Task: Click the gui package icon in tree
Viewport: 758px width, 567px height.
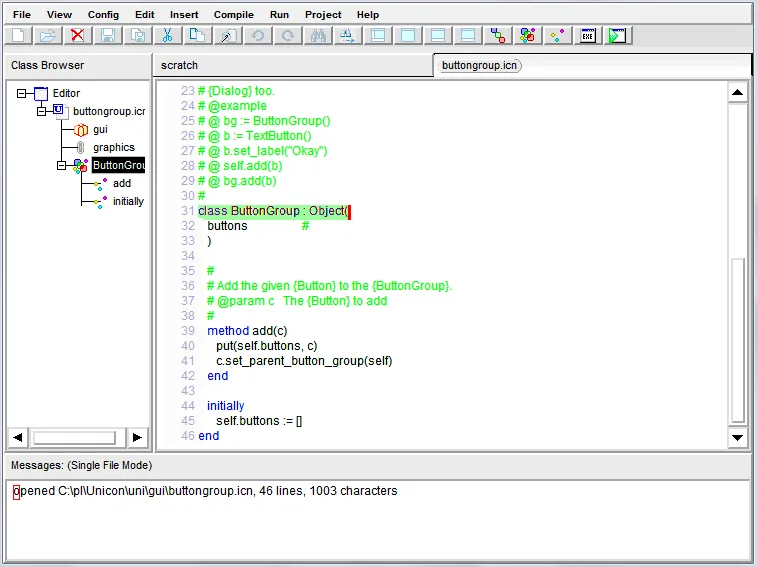Action: coord(81,130)
